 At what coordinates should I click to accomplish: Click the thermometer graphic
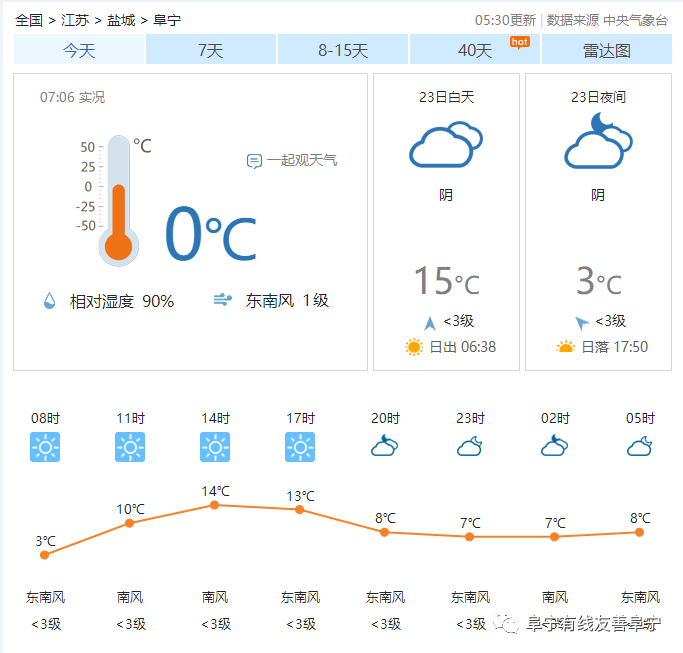[x=118, y=200]
